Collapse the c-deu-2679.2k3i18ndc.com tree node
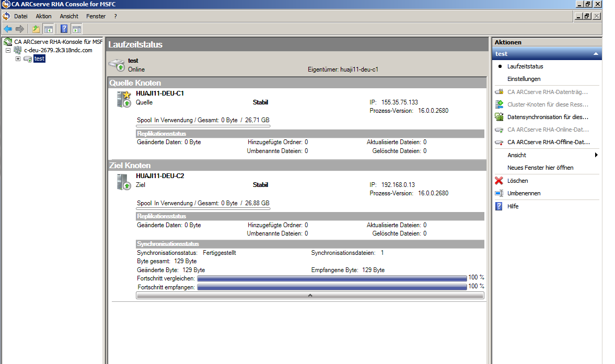Image resolution: width=615 pixels, height=364 pixels. 8,50
